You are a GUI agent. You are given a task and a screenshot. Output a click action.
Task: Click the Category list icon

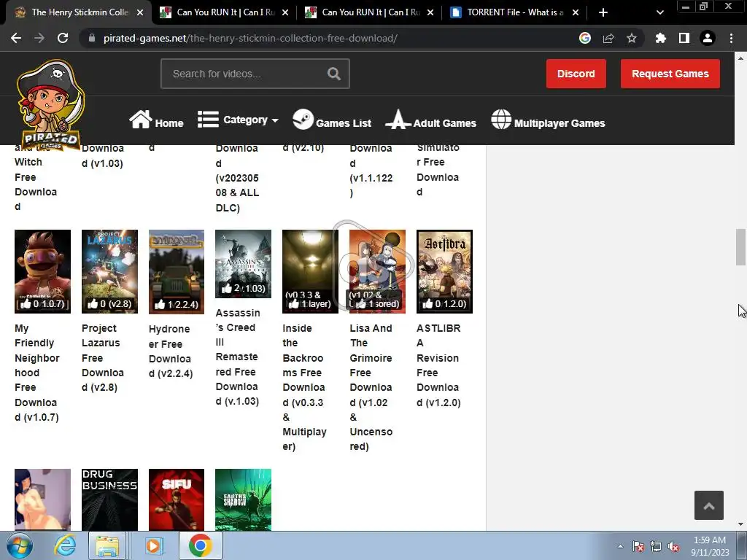coord(208,120)
